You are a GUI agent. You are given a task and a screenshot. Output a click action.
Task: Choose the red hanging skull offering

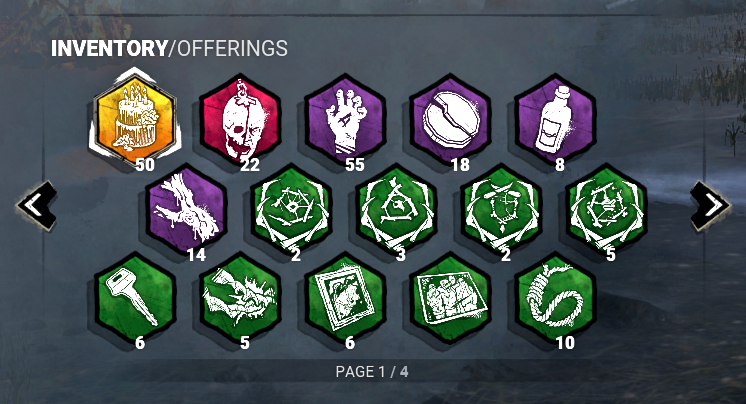click(240, 118)
